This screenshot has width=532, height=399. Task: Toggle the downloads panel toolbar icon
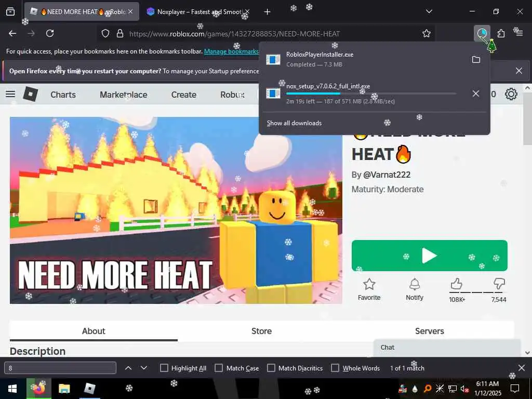pos(482,33)
